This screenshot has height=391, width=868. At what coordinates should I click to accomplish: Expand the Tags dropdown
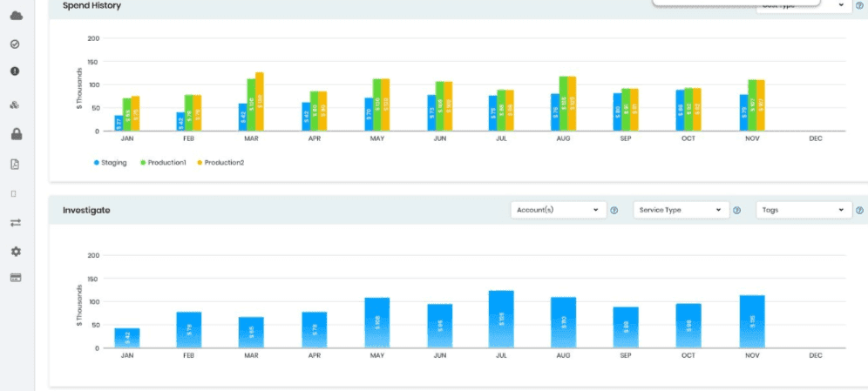[803, 210]
